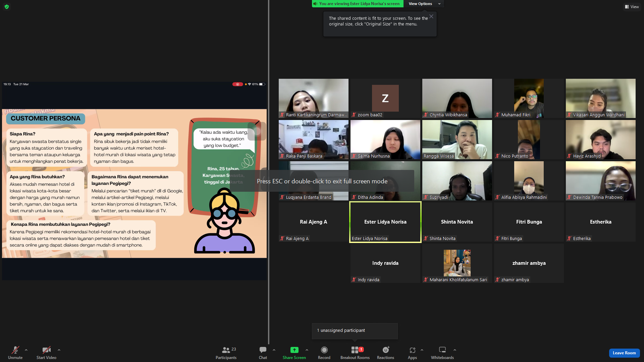Click the red screen-recording indicator in shared screen
The width and height of the screenshot is (644, 362).
[x=237, y=84]
